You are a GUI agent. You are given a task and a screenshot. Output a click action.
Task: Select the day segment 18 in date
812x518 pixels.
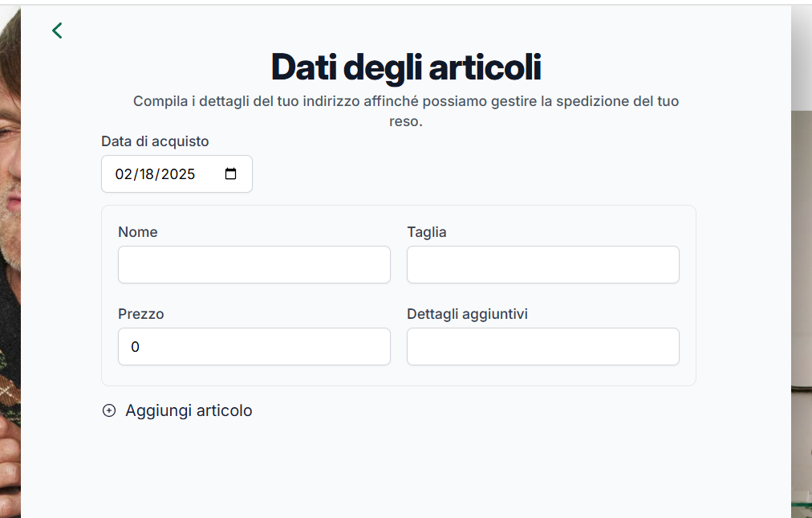coord(146,174)
